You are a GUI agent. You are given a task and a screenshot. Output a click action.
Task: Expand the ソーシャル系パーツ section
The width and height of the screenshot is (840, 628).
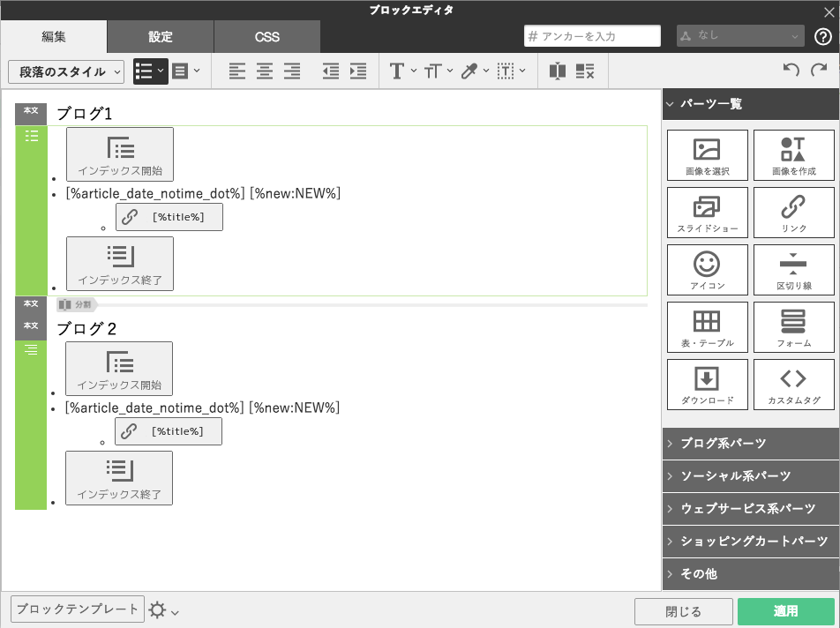751,476
